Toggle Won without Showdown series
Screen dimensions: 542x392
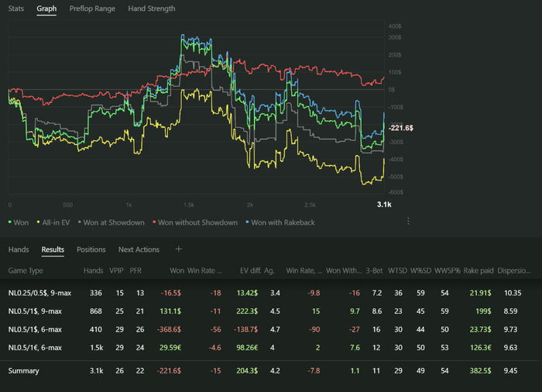tap(197, 222)
